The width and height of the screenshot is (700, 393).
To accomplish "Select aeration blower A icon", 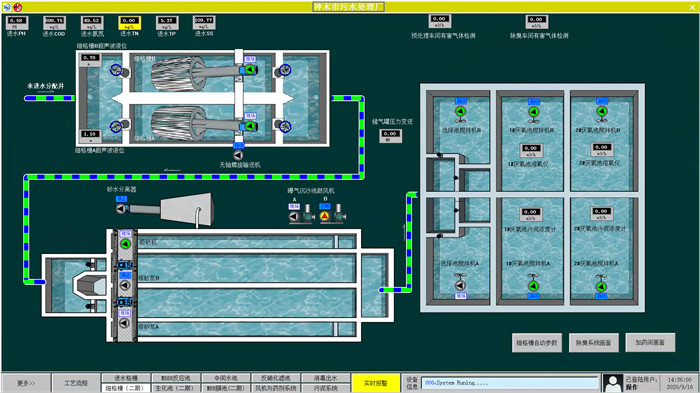I will [294, 216].
